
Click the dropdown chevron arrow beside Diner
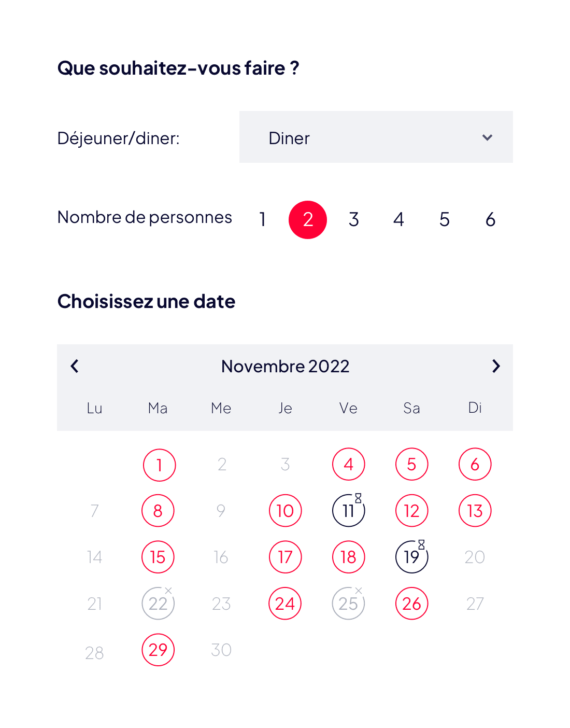pyautogui.click(x=487, y=137)
